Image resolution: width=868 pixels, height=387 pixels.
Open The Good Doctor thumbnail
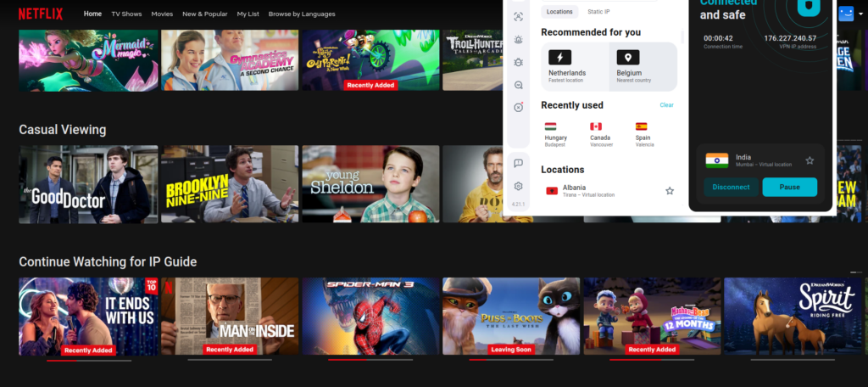(x=88, y=184)
